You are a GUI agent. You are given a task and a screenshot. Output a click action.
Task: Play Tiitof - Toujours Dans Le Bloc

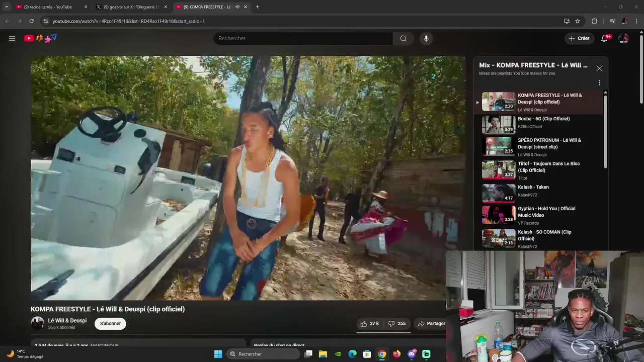click(x=540, y=170)
